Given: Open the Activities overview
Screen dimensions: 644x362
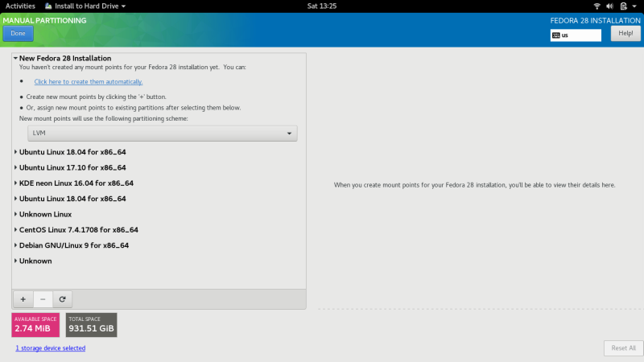Looking at the screenshot, I should pyautogui.click(x=20, y=6).
